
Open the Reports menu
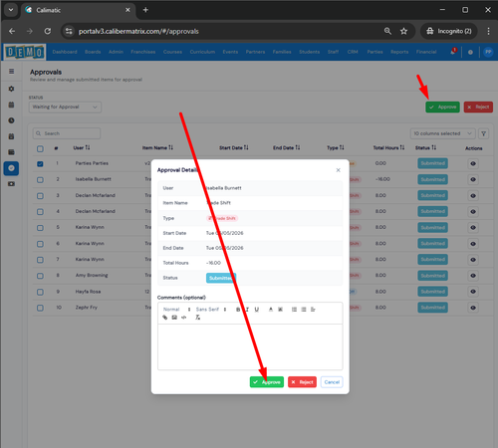[399, 52]
